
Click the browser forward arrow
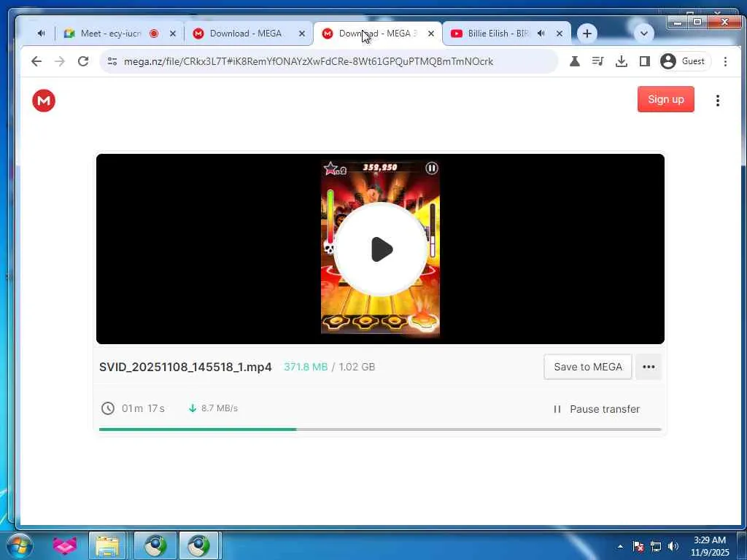click(60, 61)
